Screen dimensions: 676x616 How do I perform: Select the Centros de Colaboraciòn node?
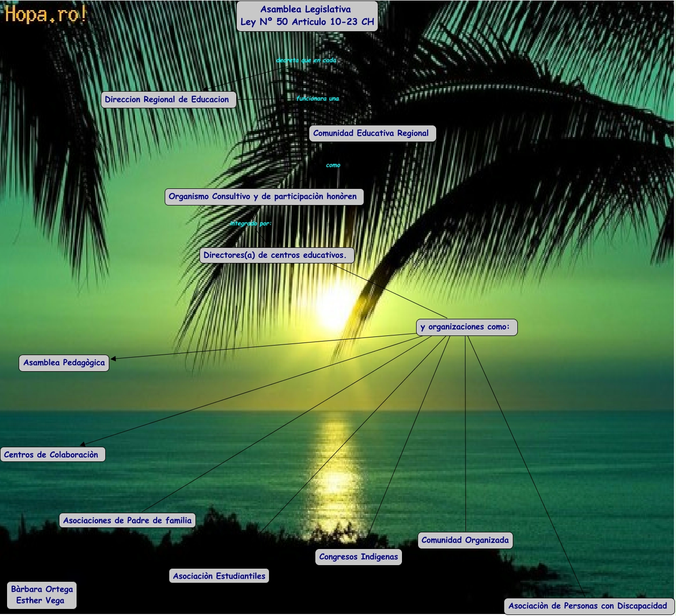click(x=52, y=455)
